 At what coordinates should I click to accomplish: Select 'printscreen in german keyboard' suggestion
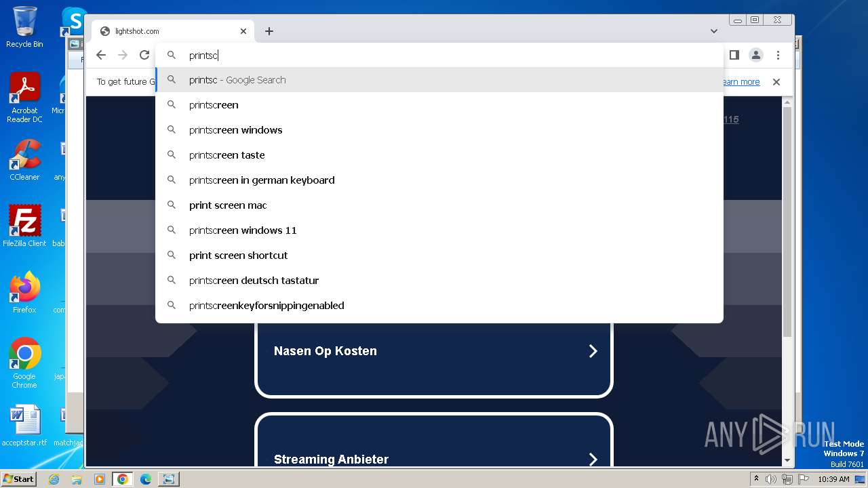click(x=439, y=180)
